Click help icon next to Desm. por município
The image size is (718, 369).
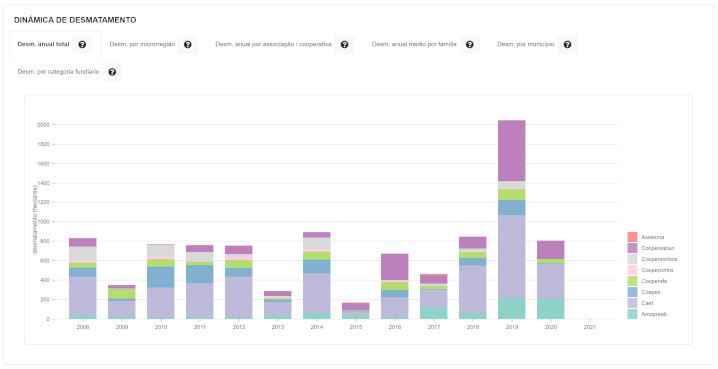click(x=567, y=44)
